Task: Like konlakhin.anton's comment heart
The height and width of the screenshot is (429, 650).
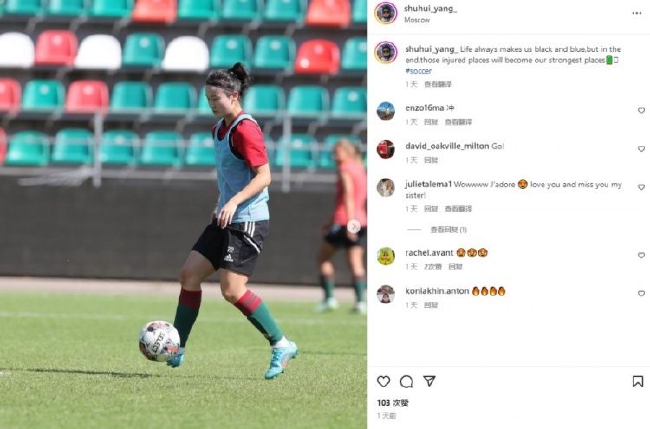Action: 641,293
